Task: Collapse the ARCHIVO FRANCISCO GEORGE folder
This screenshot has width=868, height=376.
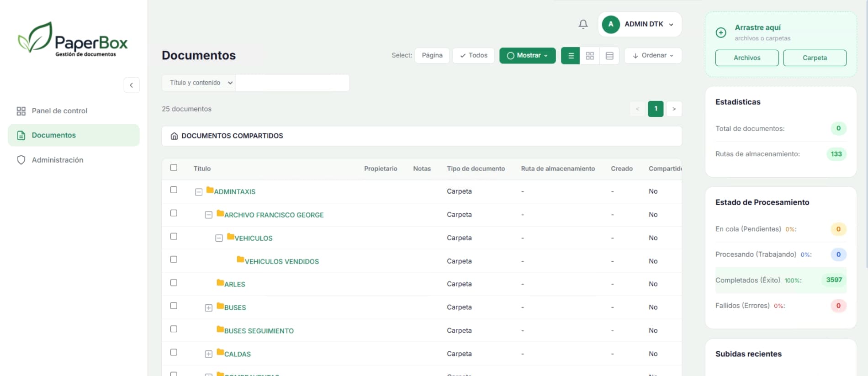Action: pos(209,215)
